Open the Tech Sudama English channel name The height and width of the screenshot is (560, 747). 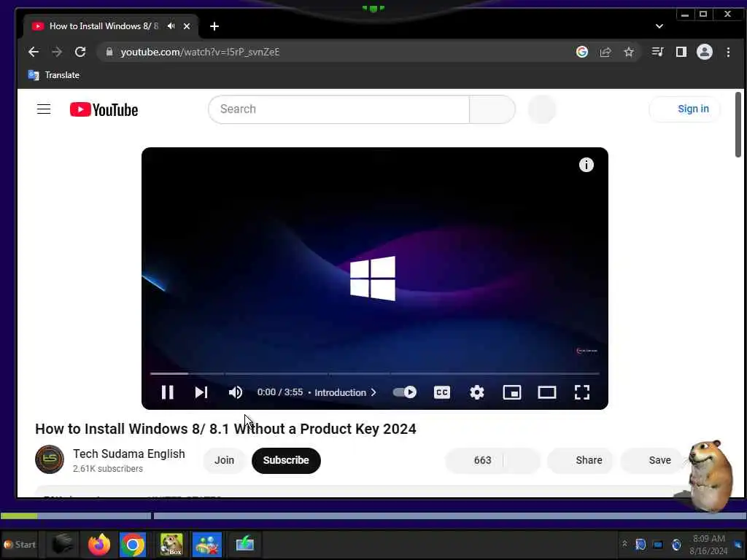click(x=128, y=454)
